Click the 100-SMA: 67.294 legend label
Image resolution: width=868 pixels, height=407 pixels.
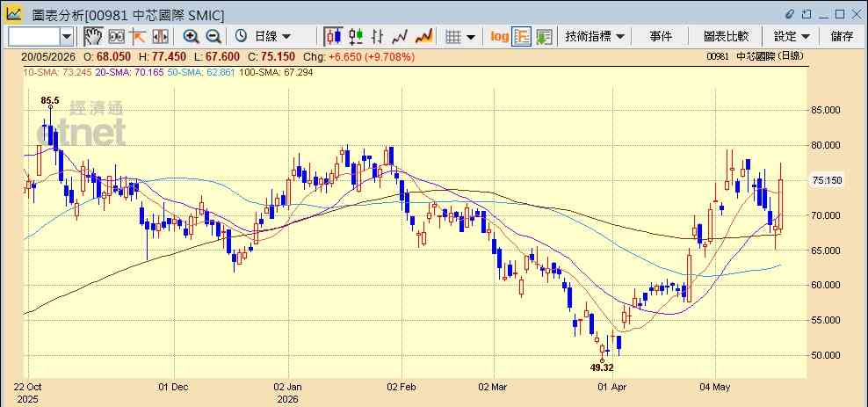tap(275, 72)
